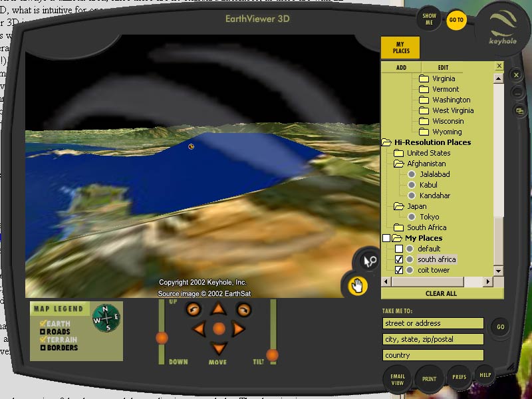Click the Go To button
This screenshot has width=532, height=399.
(x=456, y=20)
